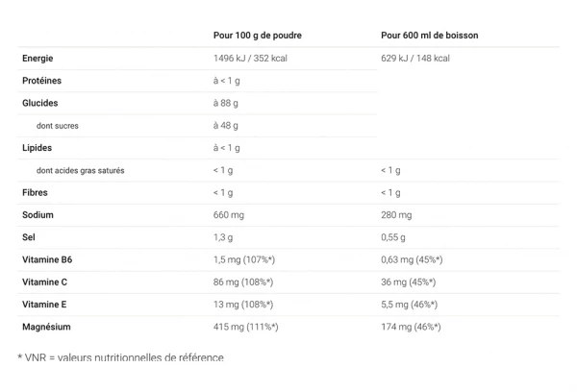The height and width of the screenshot is (392, 577).
Task: Click the 'Pour 600 ml de boisson' header
Action: [429, 36]
